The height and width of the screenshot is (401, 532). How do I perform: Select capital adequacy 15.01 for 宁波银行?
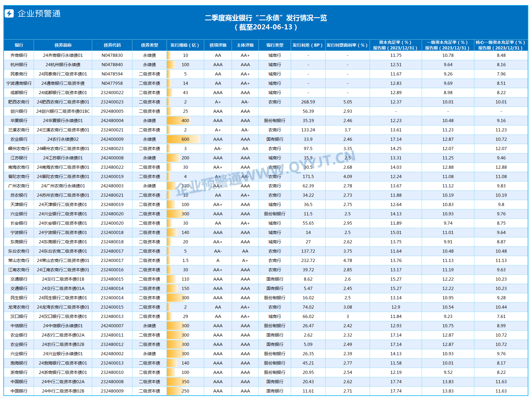click(396, 233)
